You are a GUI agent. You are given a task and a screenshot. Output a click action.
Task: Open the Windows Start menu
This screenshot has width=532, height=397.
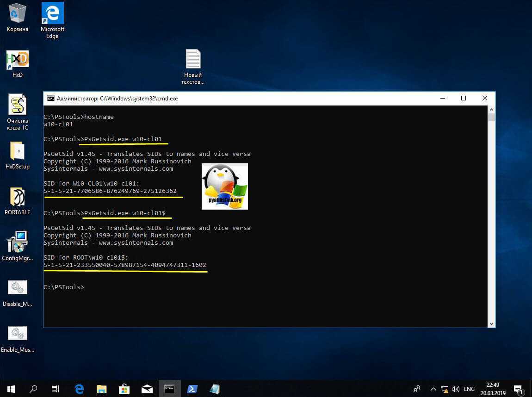point(11,389)
